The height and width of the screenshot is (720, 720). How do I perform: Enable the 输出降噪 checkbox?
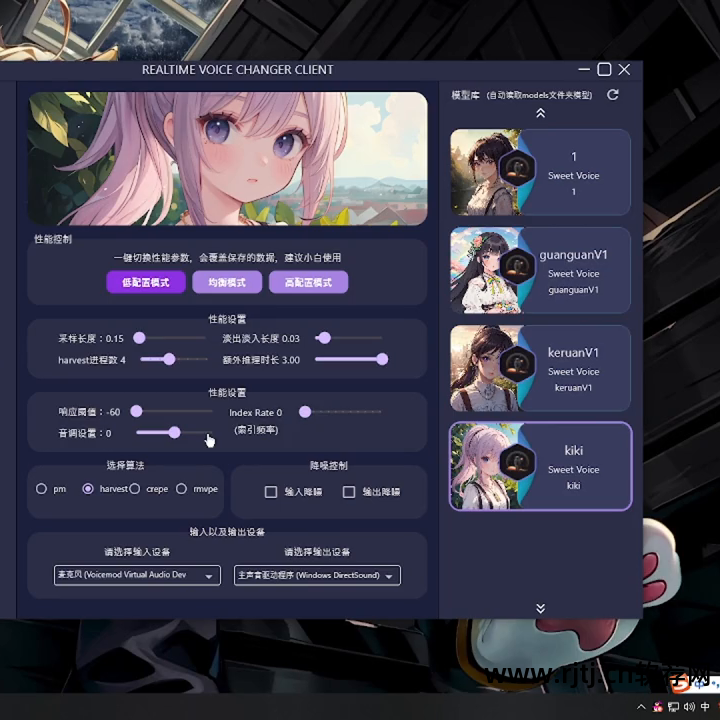pos(349,492)
